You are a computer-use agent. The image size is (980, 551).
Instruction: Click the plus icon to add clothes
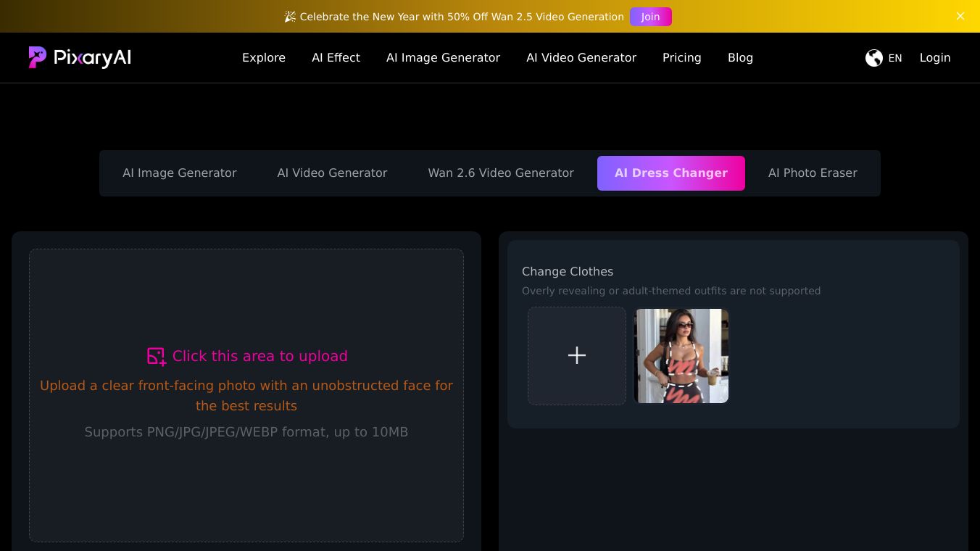[x=576, y=355]
